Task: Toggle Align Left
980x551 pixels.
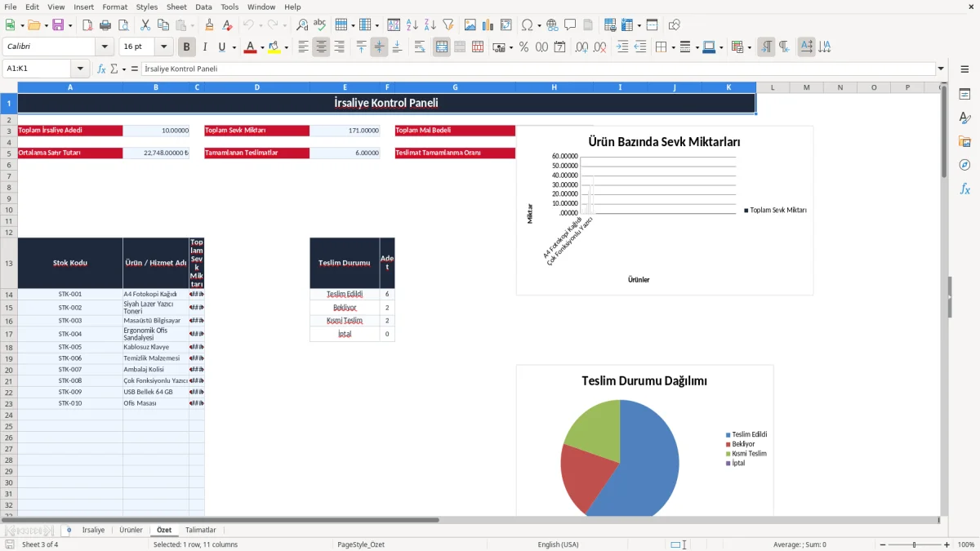Action: tap(303, 47)
